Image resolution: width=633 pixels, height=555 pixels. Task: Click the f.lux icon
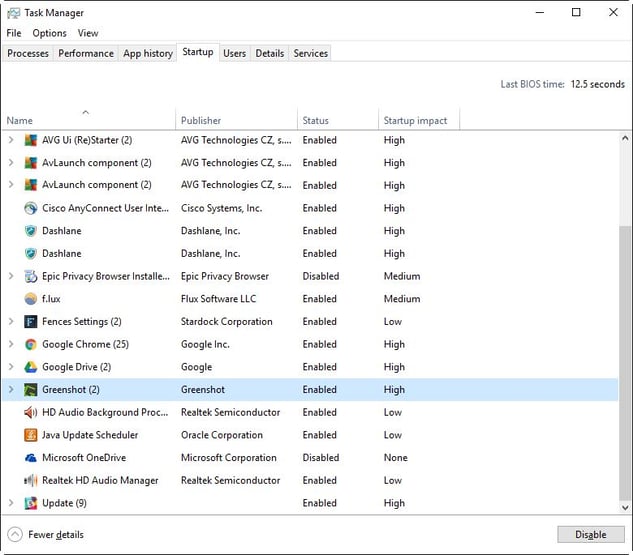coord(31,299)
